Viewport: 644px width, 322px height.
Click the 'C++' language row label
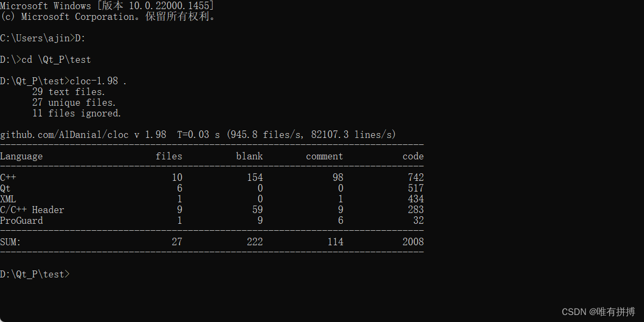8,178
